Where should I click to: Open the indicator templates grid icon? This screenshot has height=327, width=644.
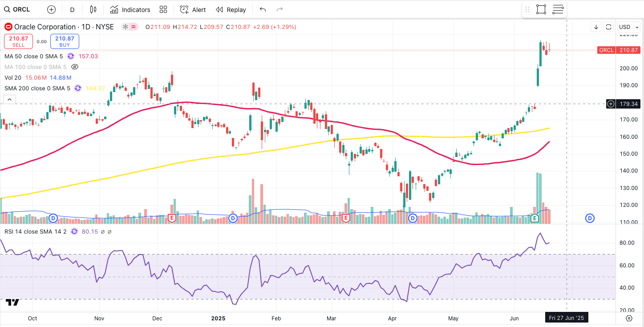pos(163,9)
